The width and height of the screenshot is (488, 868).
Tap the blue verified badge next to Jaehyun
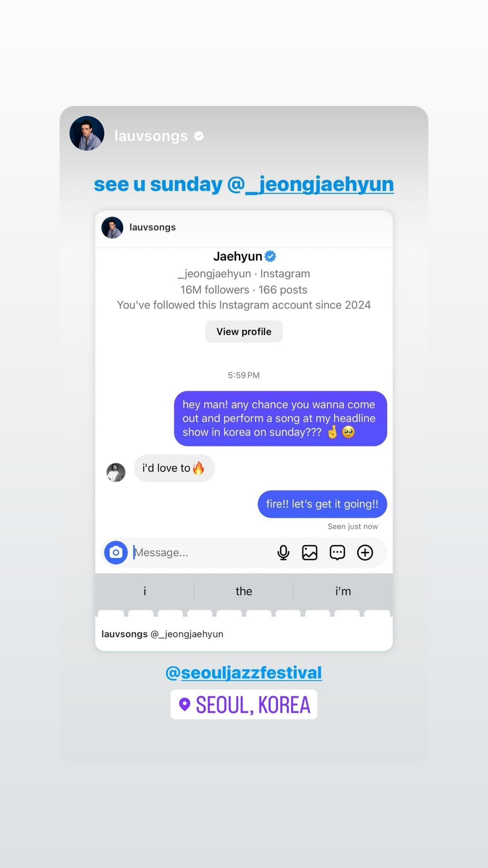[270, 256]
